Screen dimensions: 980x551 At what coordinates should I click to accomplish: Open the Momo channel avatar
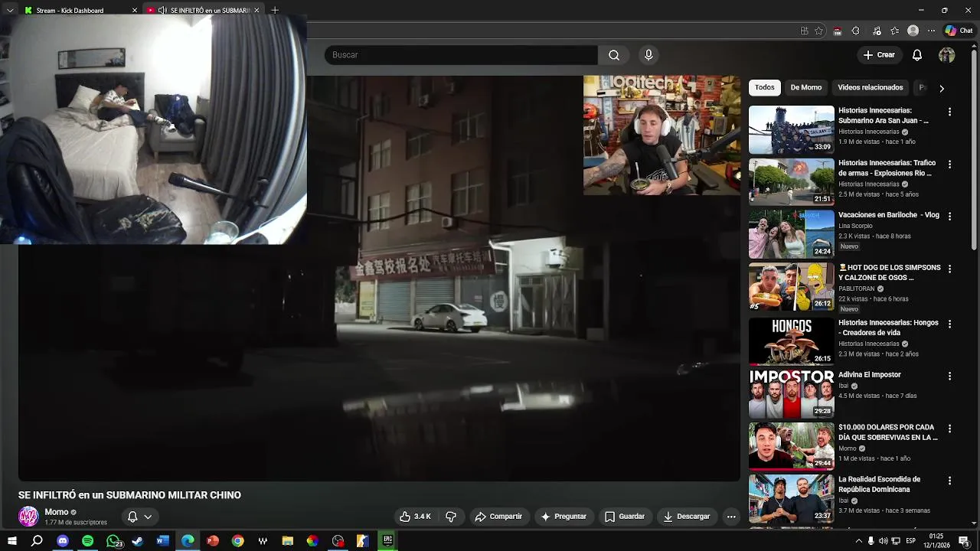[x=28, y=517]
